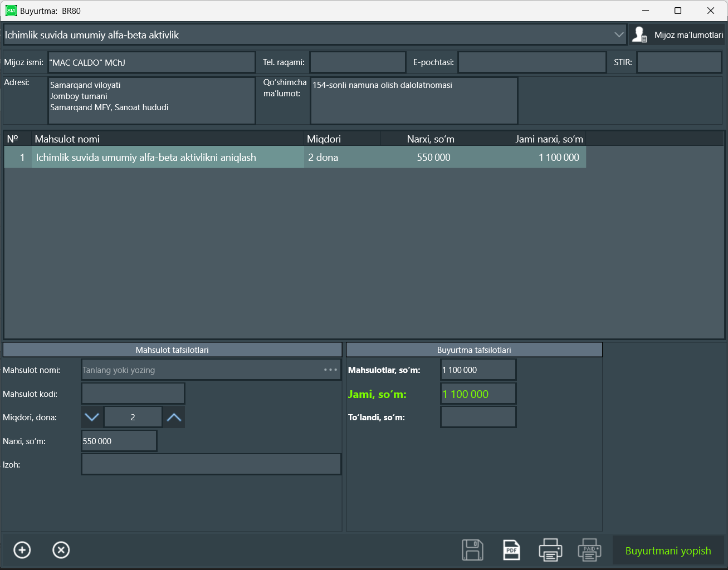Click the customer profile icon
The width and height of the screenshot is (728, 570).
pyautogui.click(x=639, y=35)
